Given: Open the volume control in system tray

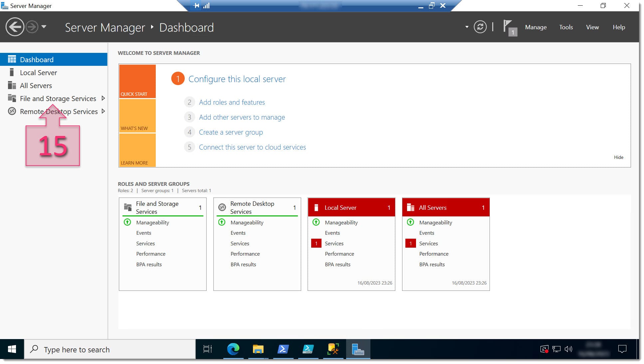Looking at the screenshot, I should [x=568, y=349].
